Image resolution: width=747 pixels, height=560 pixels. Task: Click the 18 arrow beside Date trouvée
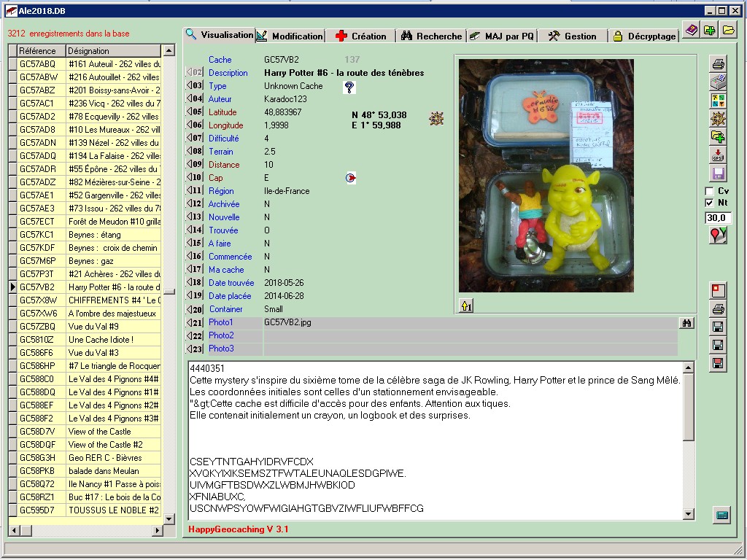click(x=194, y=282)
